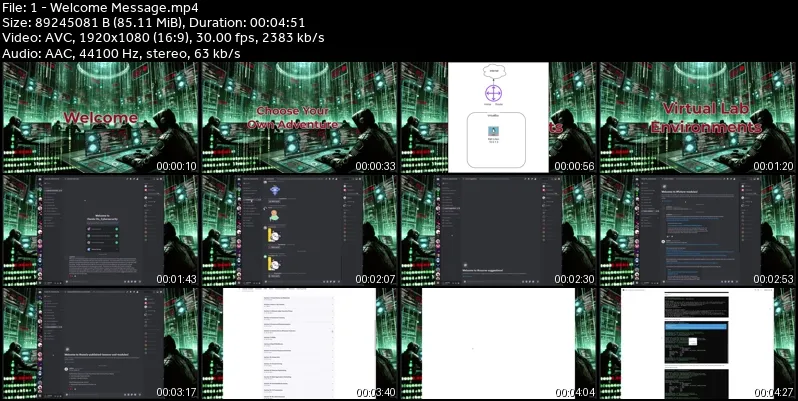Click the "Audio: AAC, 44100 Hz" info line
The height and width of the screenshot is (401, 798).
[x=121, y=53]
